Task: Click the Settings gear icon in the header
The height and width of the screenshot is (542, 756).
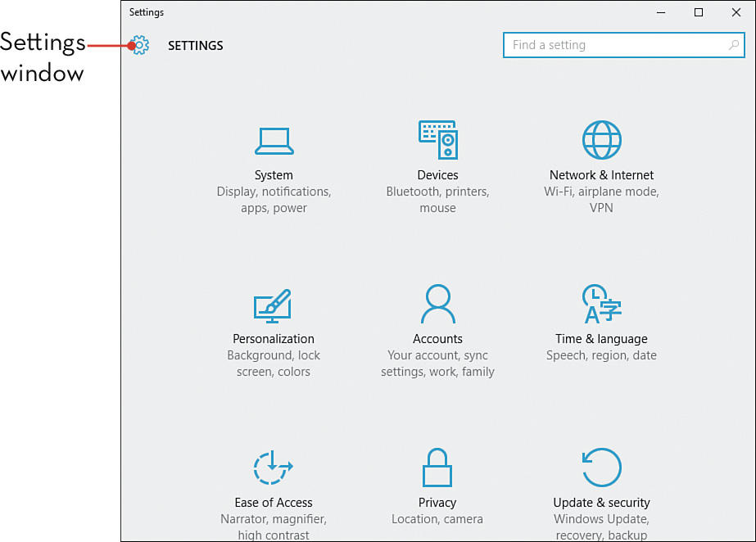Action: click(x=140, y=45)
